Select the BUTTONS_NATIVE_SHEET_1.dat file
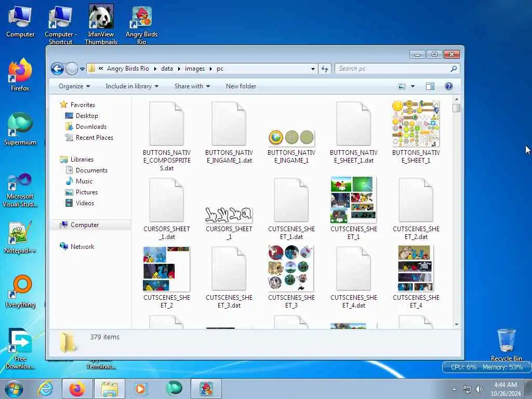 click(x=353, y=133)
